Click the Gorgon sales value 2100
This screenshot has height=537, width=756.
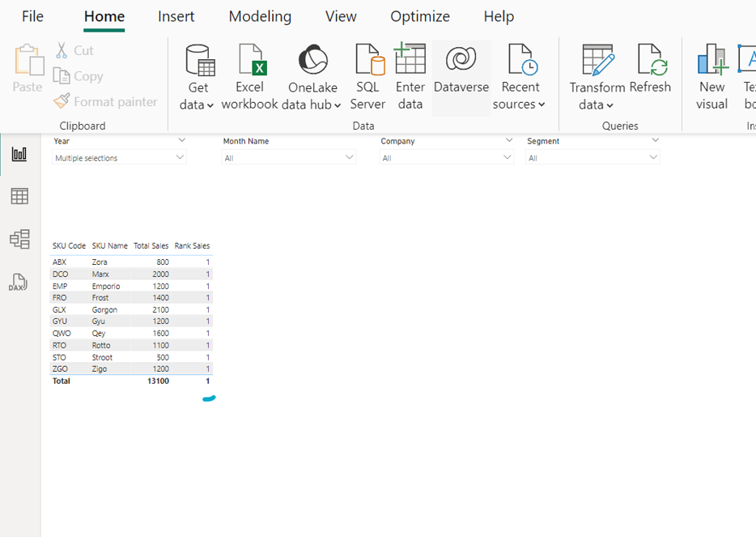(x=160, y=309)
